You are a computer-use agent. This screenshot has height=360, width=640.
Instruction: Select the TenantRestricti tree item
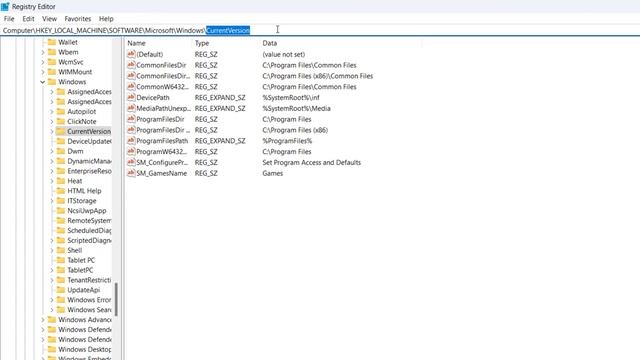point(89,280)
